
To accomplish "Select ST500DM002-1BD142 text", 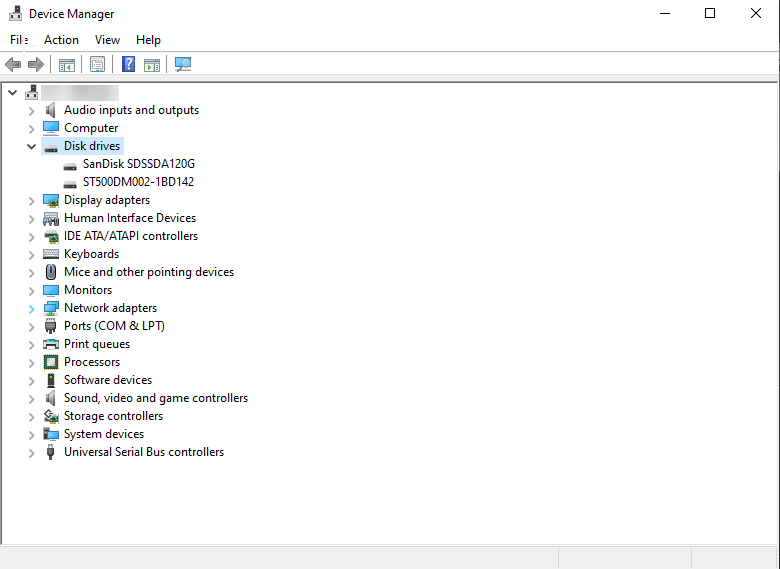I will click(x=138, y=182).
